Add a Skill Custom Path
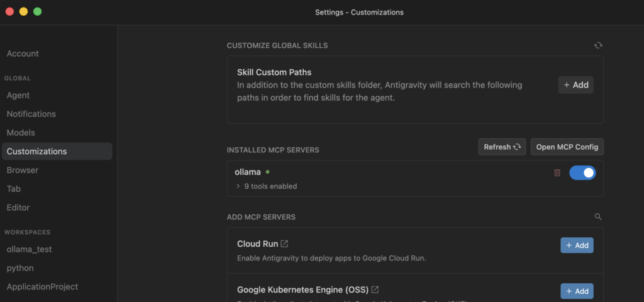 pos(575,85)
